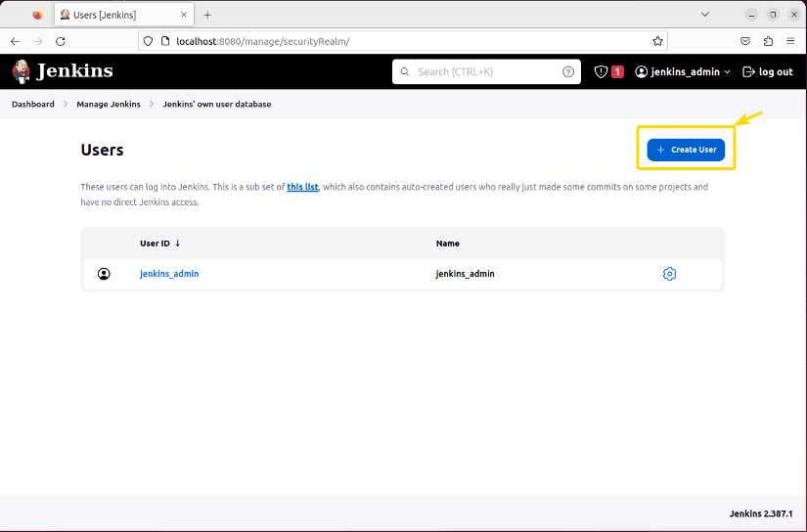Click the Users page heading

(x=102, y=150)
